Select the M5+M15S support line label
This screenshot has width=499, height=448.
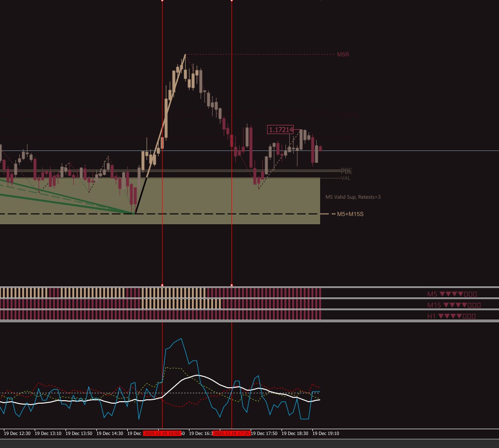click(x=350, y=214)
